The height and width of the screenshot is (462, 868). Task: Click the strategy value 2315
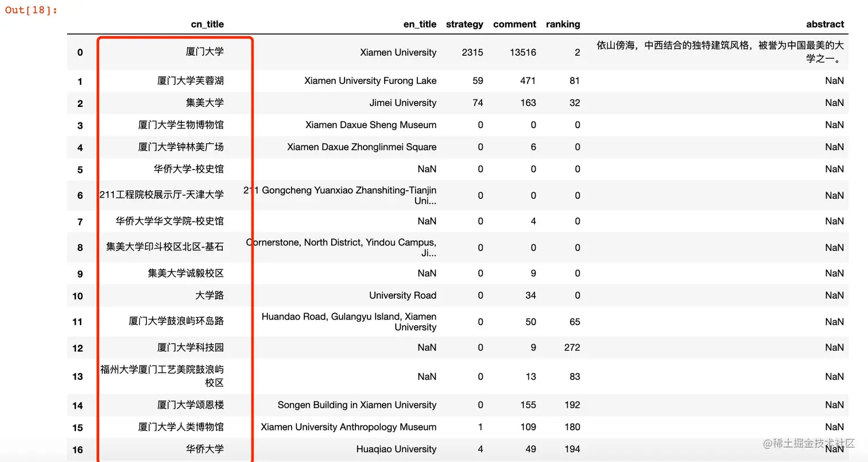[472, 52]
